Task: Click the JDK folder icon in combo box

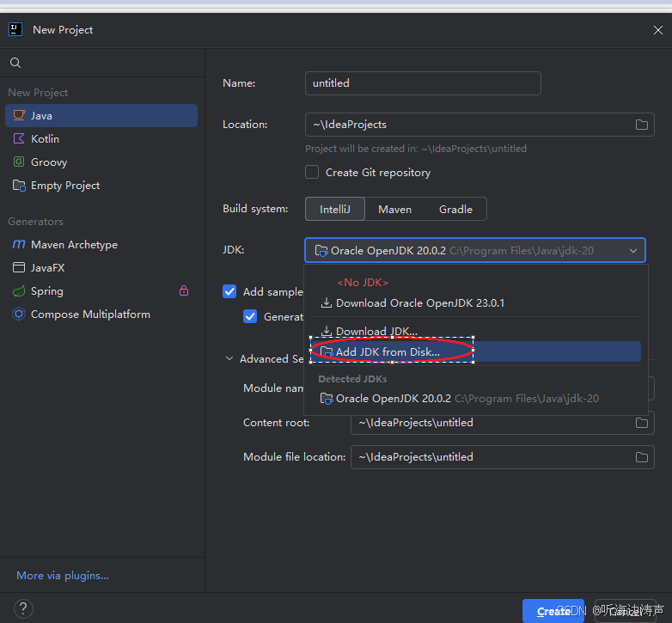Action: [x=321, y=251]
